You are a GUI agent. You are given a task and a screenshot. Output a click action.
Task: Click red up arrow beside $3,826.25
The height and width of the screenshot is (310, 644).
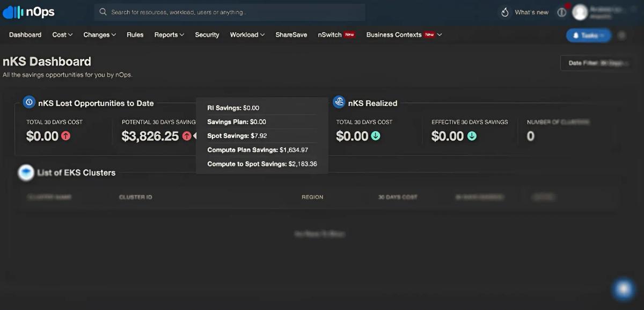(187, 136)
